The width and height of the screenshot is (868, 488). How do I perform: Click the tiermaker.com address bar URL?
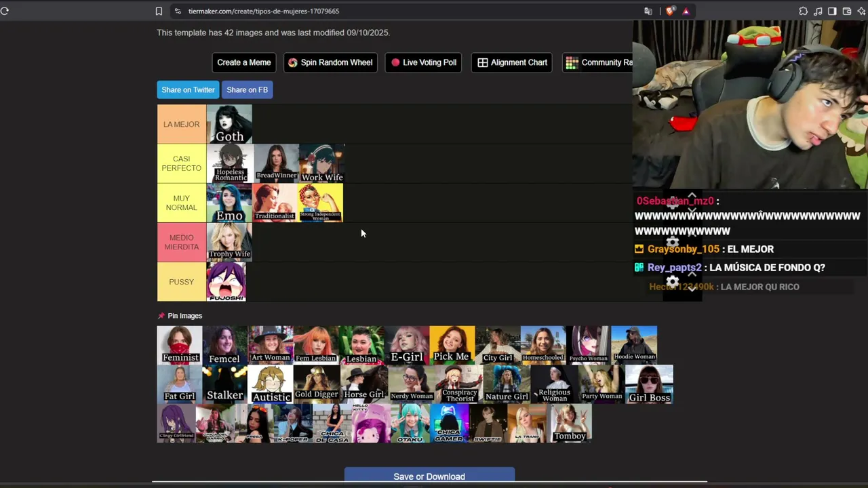click(264, 11)
